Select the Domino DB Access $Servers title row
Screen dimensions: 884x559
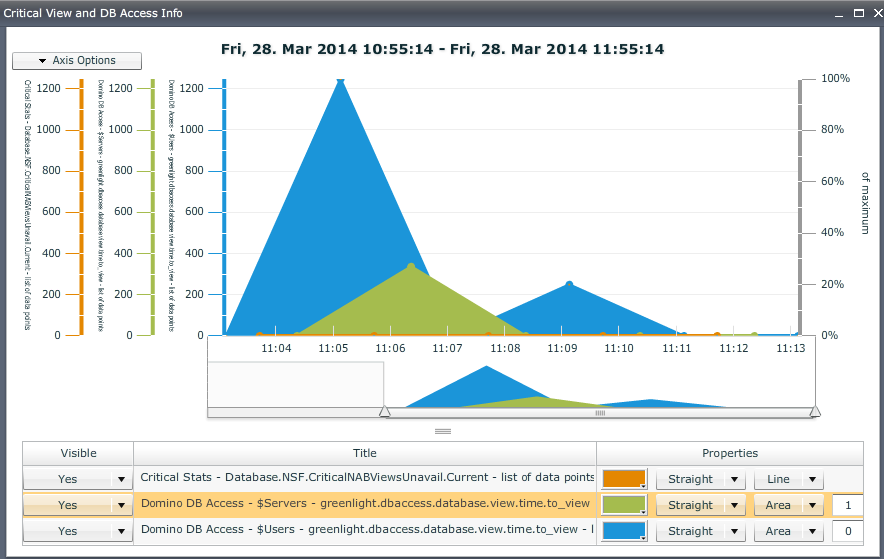(365, 504)
